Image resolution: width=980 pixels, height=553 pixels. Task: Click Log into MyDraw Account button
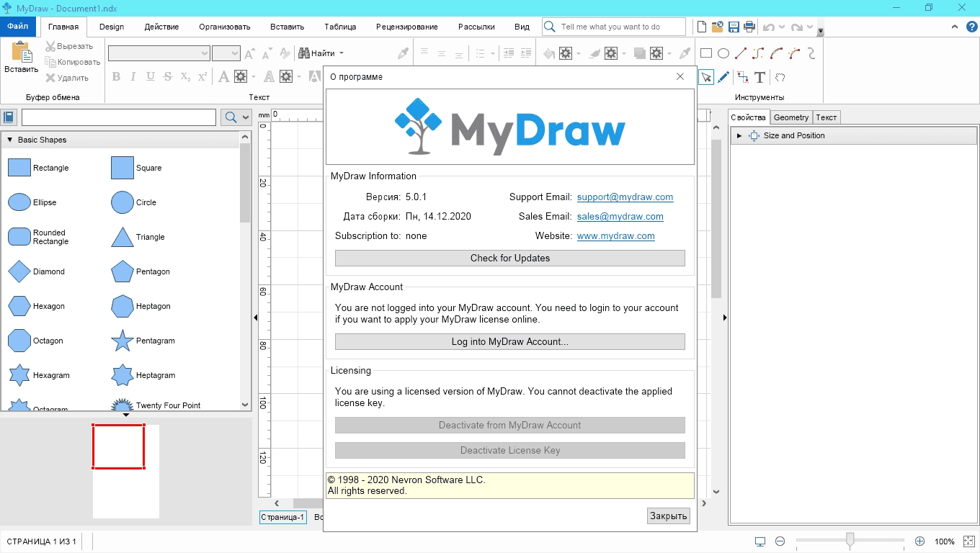click(510, 341)
